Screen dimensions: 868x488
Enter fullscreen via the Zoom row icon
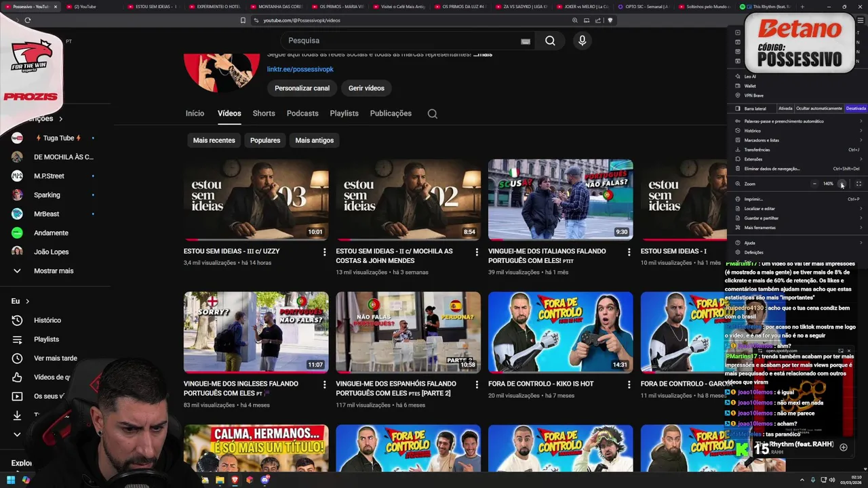(x=859, y=184)
